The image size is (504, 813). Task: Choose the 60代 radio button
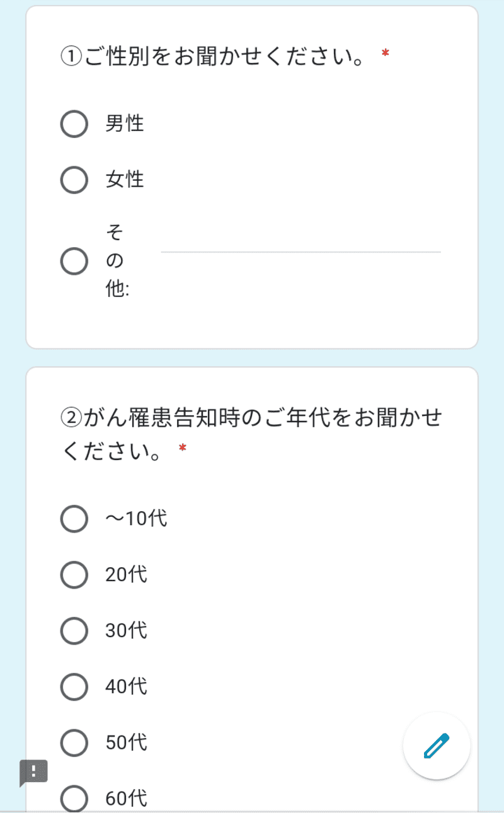[74, 799]
